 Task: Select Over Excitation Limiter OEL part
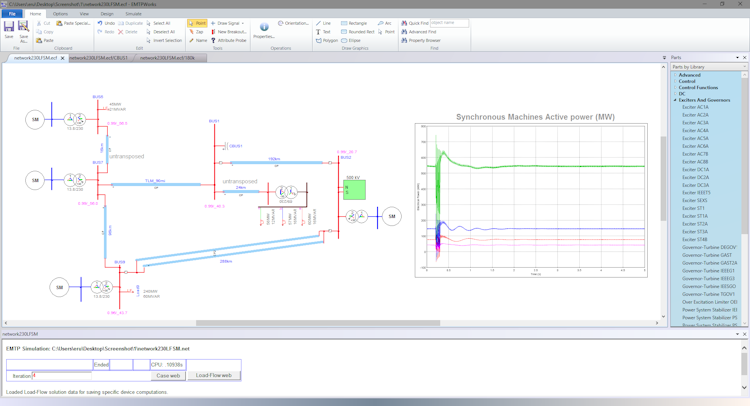[709, 302]
